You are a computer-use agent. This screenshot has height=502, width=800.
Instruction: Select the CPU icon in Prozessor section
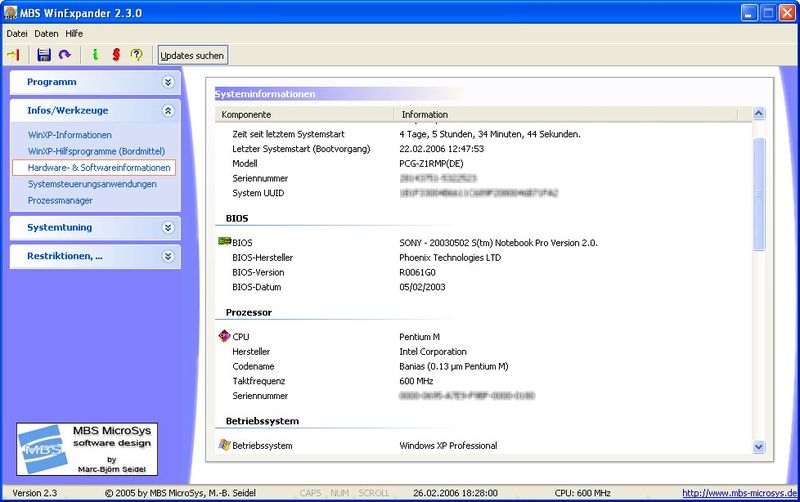pyautogui.click(x=224, y=337)
